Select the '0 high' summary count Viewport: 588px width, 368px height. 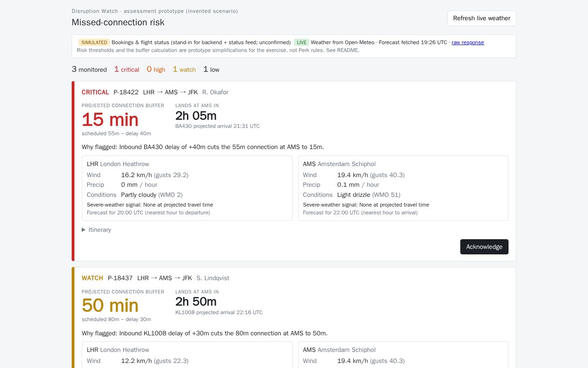156,69
